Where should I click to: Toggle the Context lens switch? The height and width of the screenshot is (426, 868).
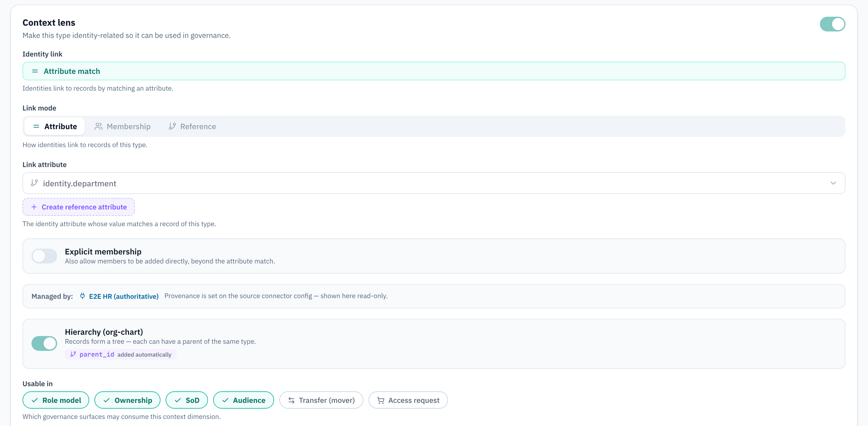coord(832,24)
